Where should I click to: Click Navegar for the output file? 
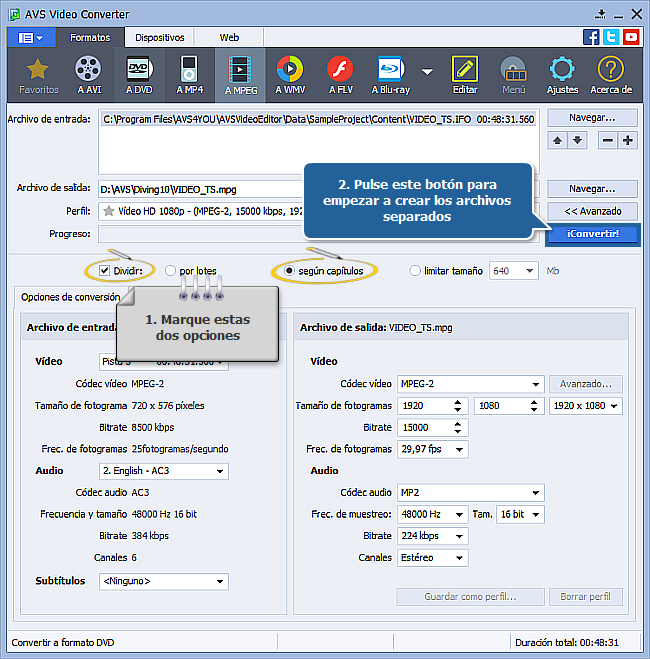(x=592, y=189)
